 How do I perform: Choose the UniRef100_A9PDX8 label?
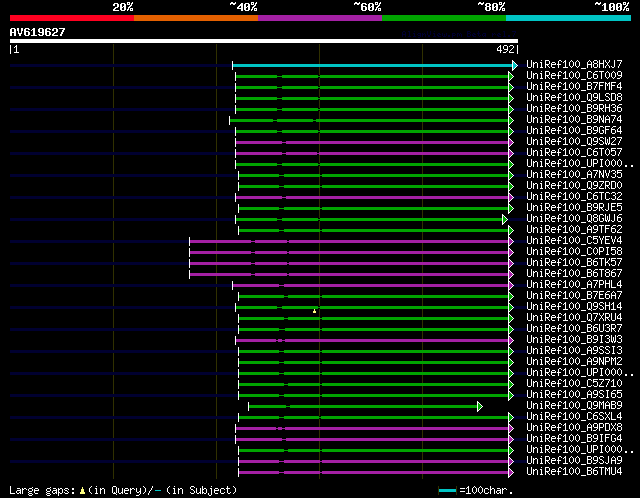pos(574,428)
